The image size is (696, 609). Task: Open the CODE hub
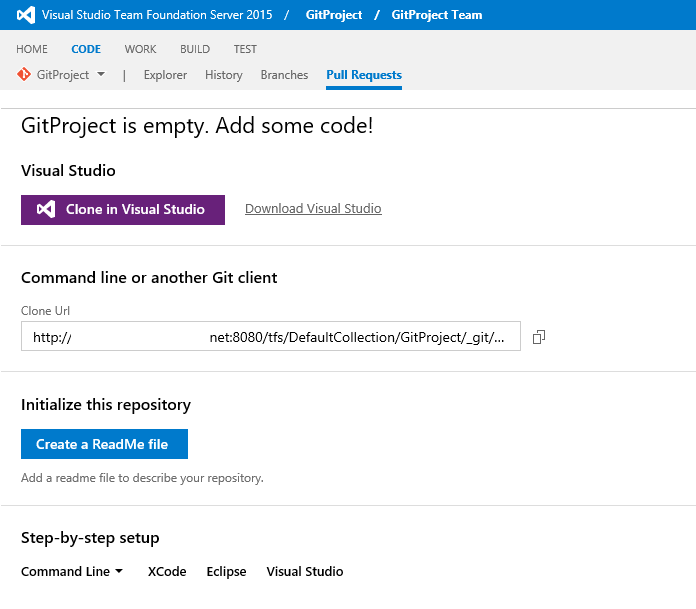pyautogui.click(x=86, y=49)
